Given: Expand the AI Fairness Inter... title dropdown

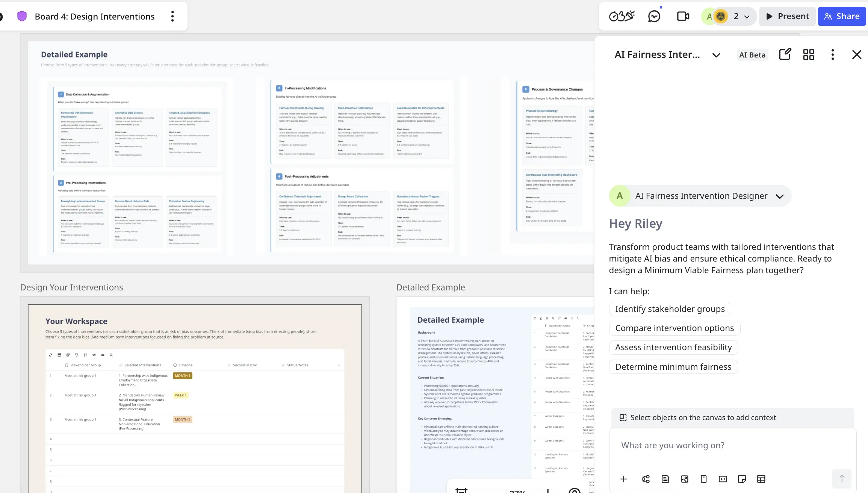Looking at the screenshot, I should pos(716,55).
